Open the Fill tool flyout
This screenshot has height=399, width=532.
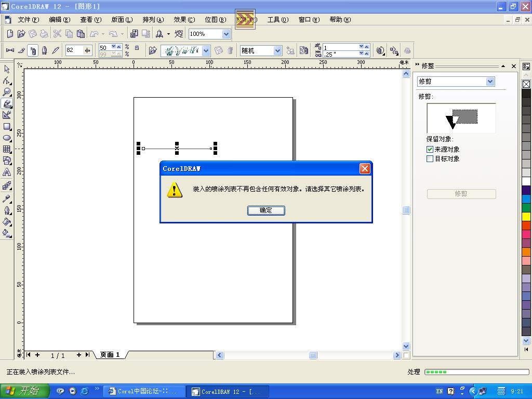point(7,221)
